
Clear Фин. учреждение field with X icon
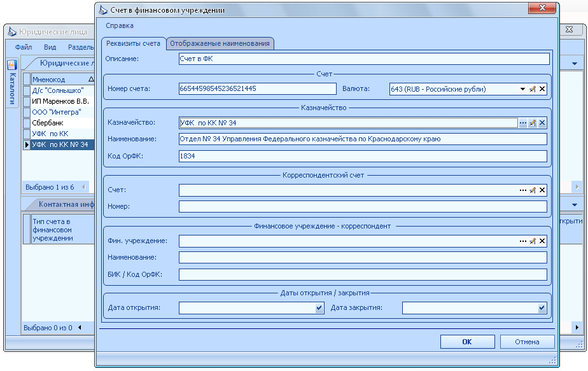click(x=542, y=241)
